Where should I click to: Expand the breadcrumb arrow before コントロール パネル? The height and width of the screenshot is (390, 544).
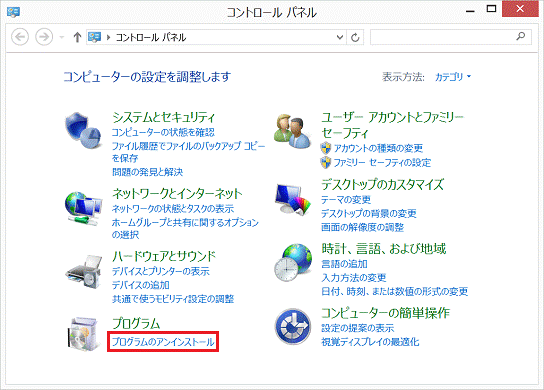[x=108, y=37]
